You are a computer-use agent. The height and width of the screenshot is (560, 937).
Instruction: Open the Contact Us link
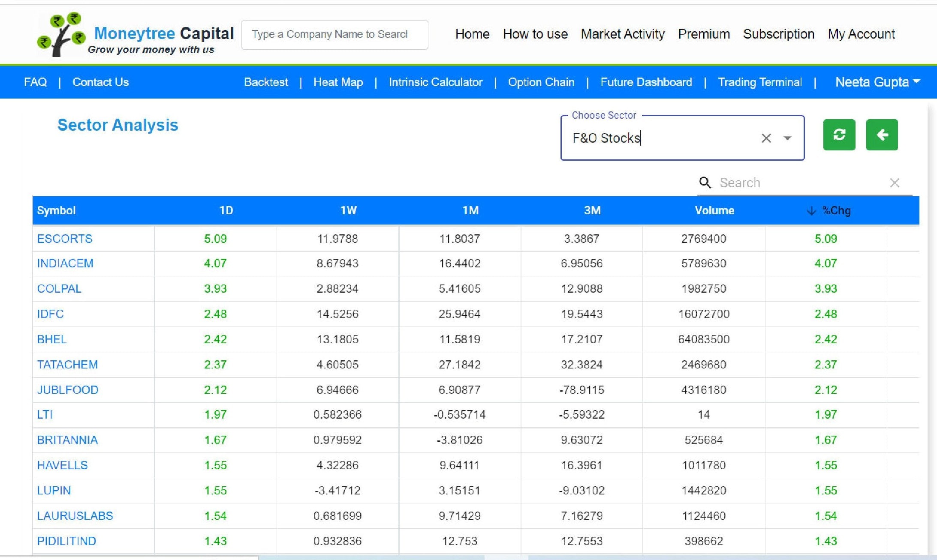tap(100, 82)
